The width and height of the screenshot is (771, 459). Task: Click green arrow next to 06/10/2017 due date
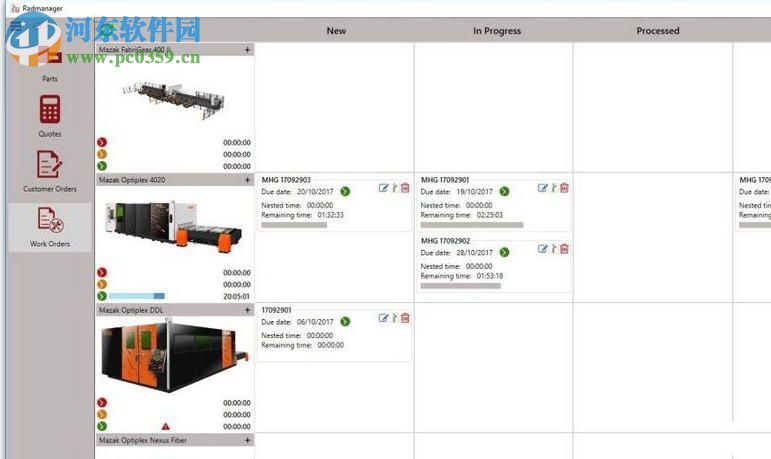coord(345,322)
